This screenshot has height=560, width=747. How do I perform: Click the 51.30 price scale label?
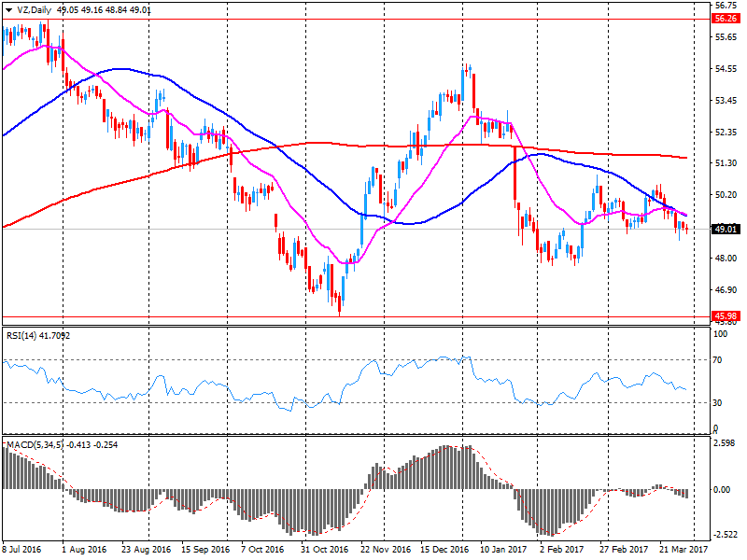[725, 163]
